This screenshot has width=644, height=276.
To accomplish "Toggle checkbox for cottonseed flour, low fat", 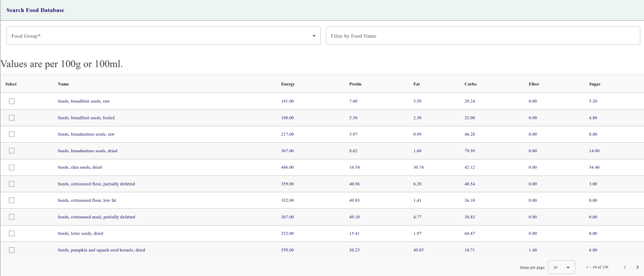I will click(x=11, y=200).
